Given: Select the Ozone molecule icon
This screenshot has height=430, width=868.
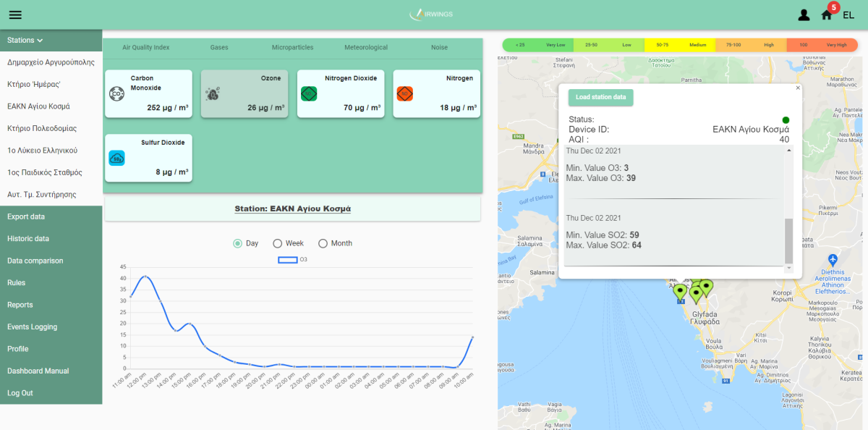Looking at the screenshot, I should 213,93.
